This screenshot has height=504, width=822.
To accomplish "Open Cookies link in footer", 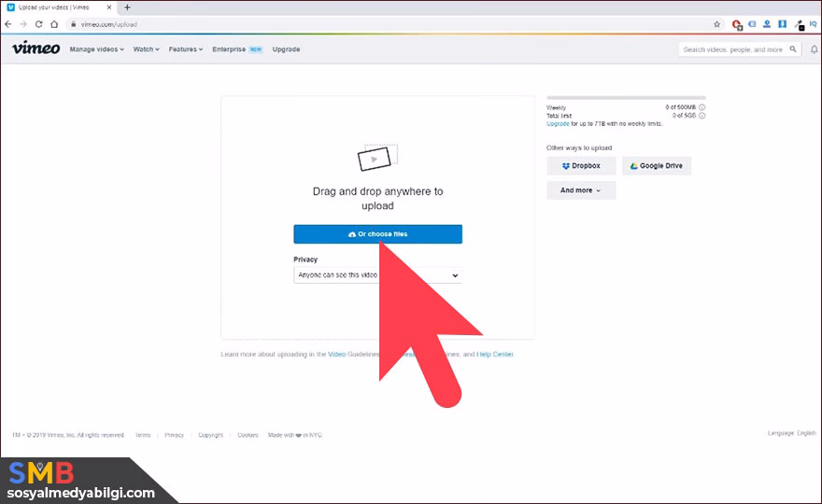I will [248, 435].
